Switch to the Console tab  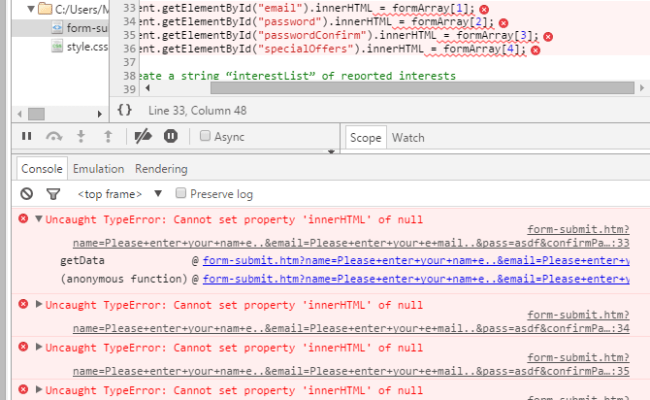coord(42,169)
